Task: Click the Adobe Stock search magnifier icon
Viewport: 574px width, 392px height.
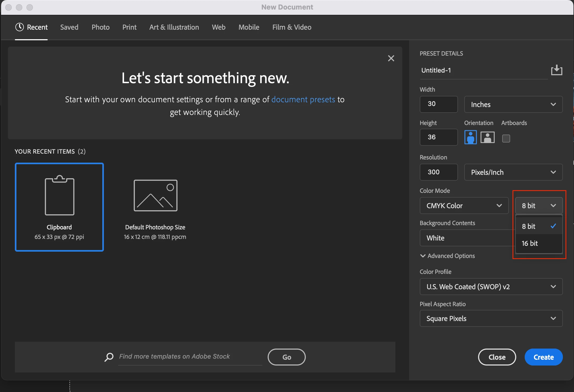Action: tap(109, 357)
